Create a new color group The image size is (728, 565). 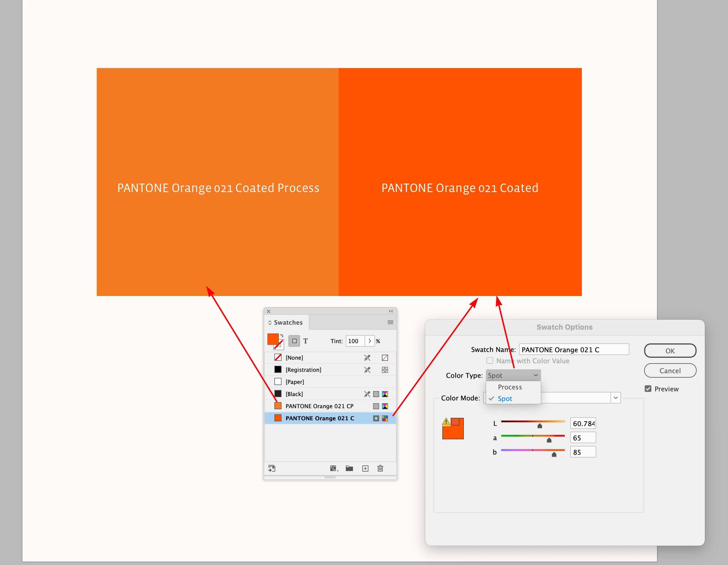click(x=349, y=468)
